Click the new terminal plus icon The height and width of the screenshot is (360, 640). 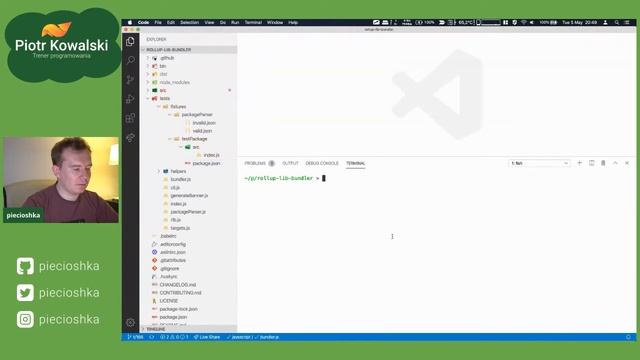click(579, 163)
